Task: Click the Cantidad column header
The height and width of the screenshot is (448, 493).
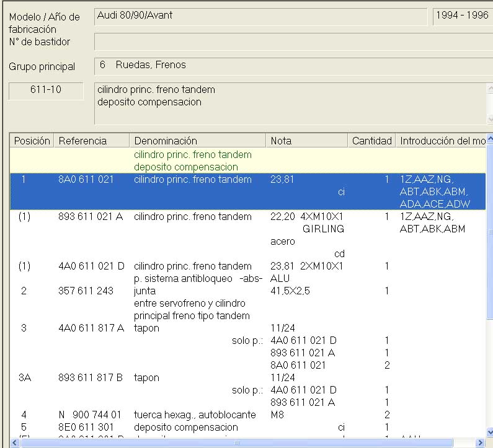Action: point(371,141)
